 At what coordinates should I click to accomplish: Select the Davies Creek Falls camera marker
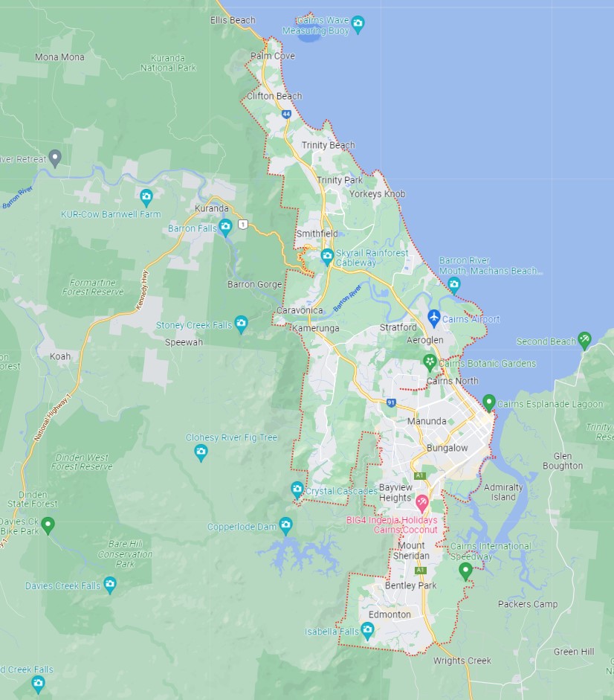pyautogui.click(x=110, y=585)
